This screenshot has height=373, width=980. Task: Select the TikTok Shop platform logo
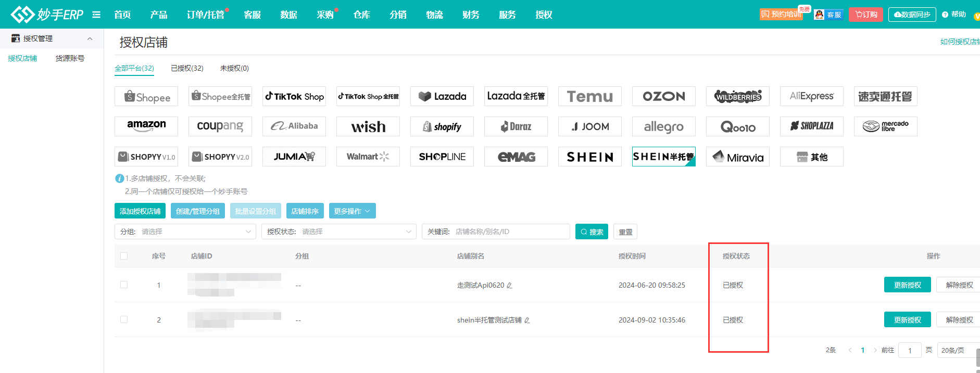pyautogui.click(x=294, y=96)
